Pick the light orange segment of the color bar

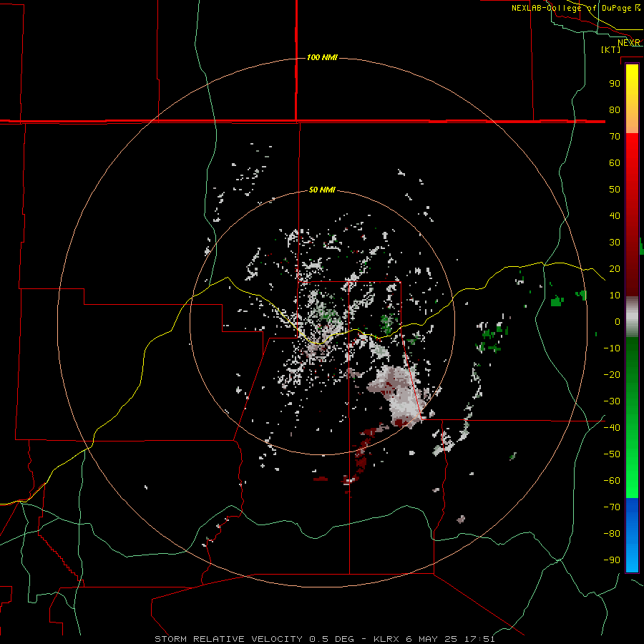(x=632, y=119)
